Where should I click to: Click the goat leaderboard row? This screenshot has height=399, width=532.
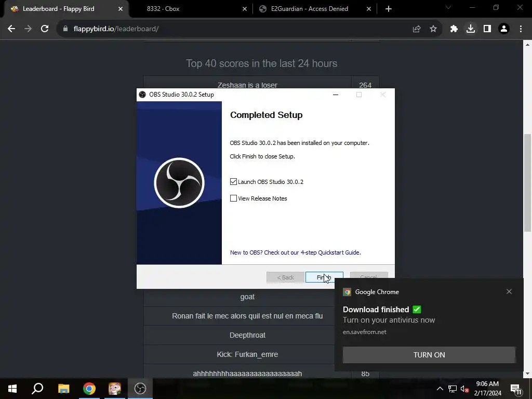coord(247,297)
